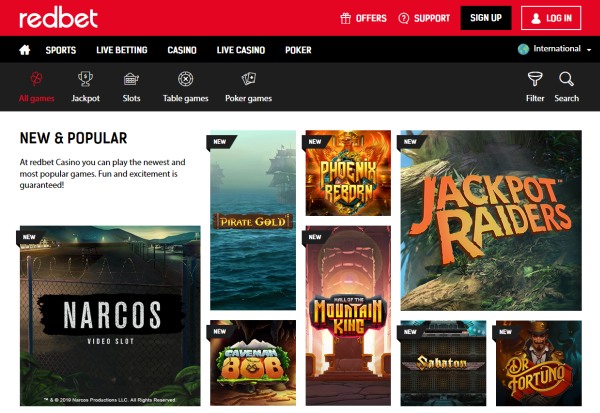Screen dimensions: 600x413
Task: Open the Sports menu
Action: tap(61, 50)
